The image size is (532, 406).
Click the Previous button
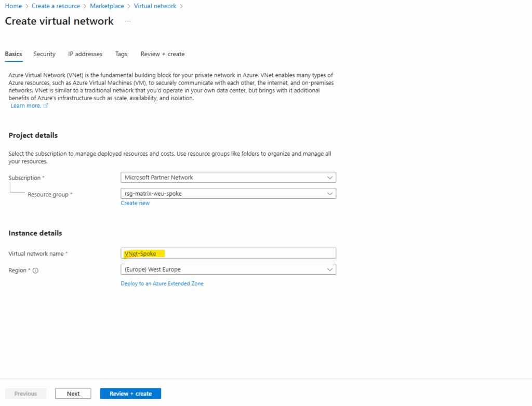(25, 394)
